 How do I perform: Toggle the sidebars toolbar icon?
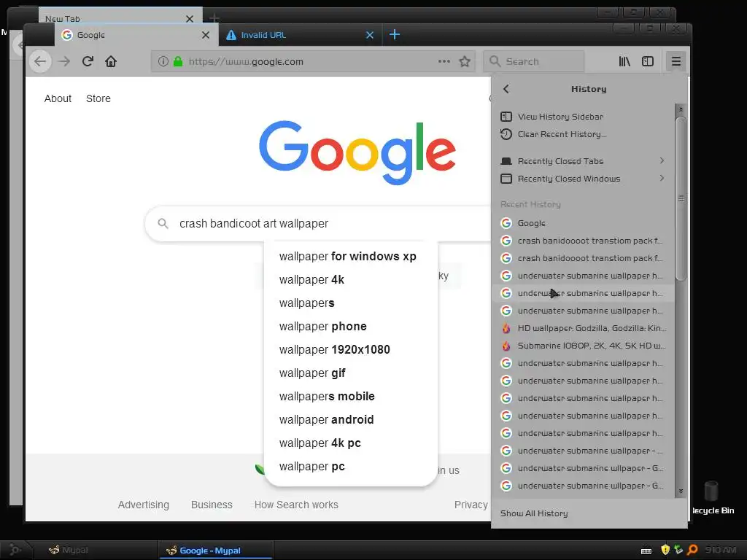[x=648, y=61]
